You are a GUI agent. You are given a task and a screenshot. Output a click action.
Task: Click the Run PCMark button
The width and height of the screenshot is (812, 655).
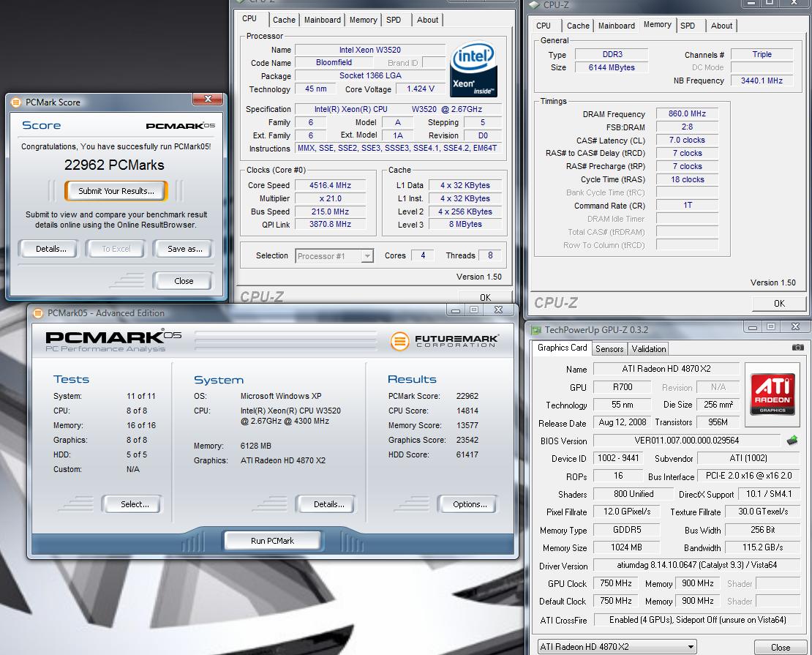[x=272, y=541]
